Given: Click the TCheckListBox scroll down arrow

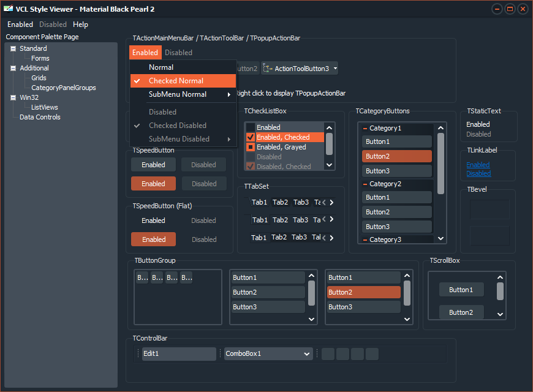Looking at the screenshot, I should point(329,165).
